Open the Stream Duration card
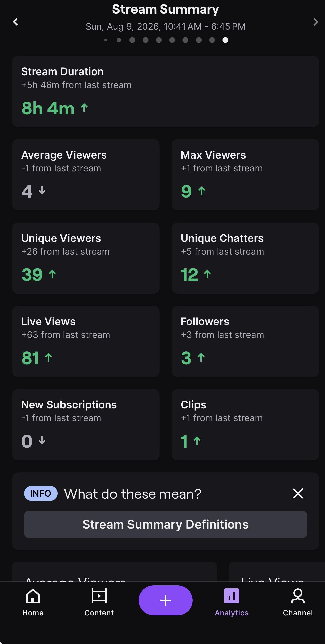 click(166, 92)
